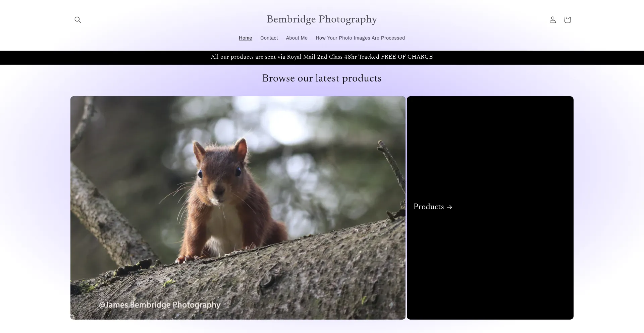Click the squirrel's left eye

tap(200, 174)
